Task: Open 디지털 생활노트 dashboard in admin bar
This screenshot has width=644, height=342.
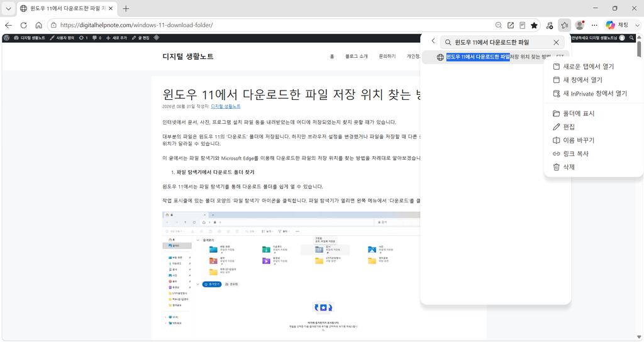Action: [x=30, y=38]
